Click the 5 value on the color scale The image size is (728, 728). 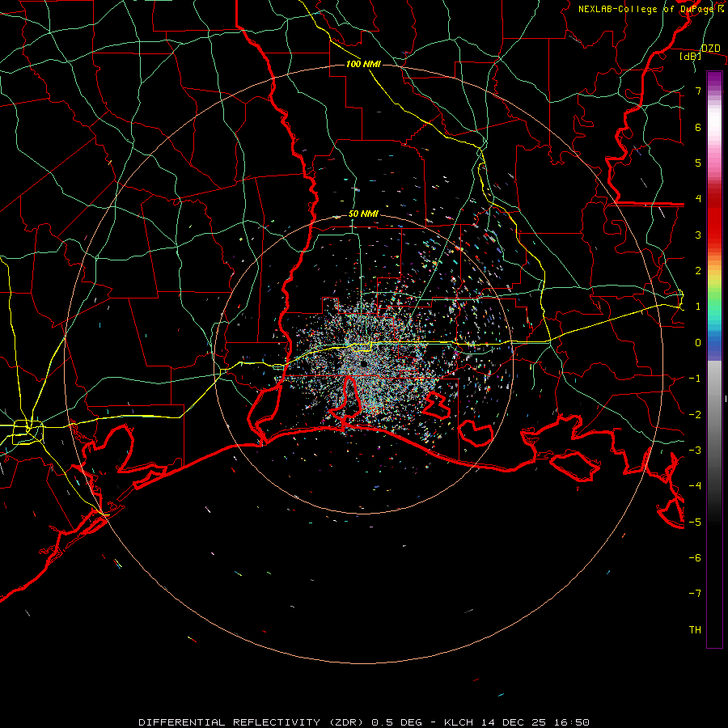click(698, 163)
